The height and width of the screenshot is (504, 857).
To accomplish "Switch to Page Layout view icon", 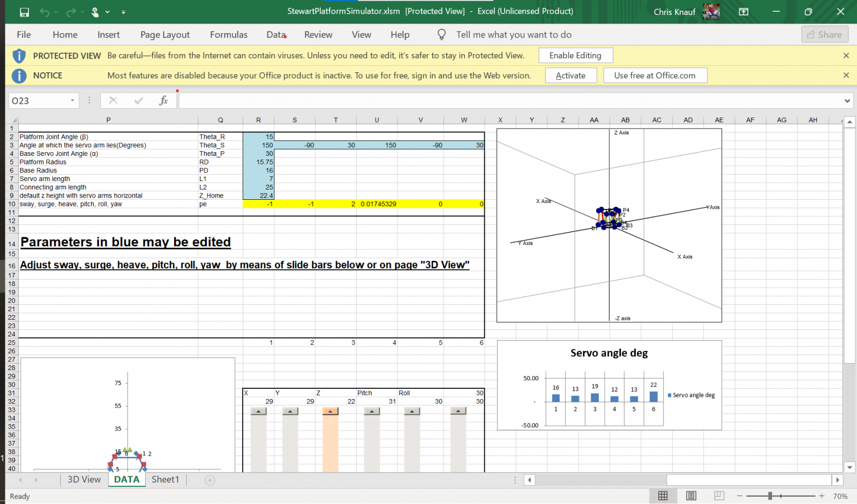I will coord(691,496).
